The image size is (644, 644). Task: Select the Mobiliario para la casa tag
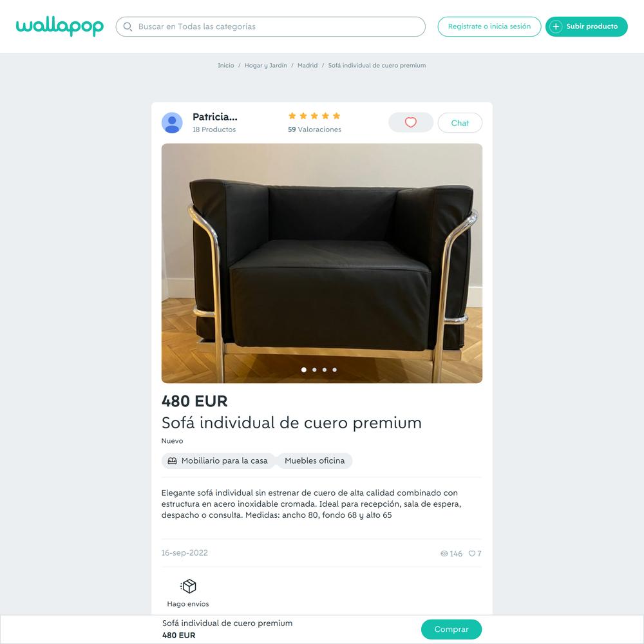click(x=218, y=461)
